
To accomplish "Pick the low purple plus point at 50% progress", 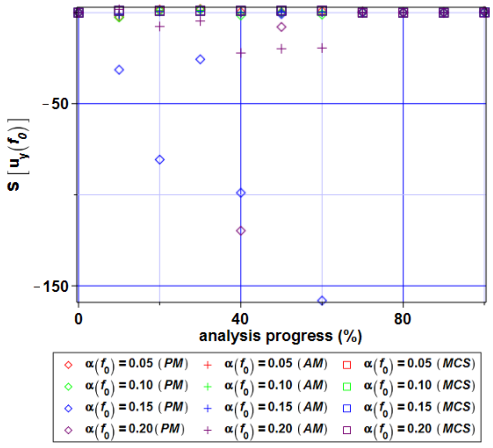I will tap(282, 49).
